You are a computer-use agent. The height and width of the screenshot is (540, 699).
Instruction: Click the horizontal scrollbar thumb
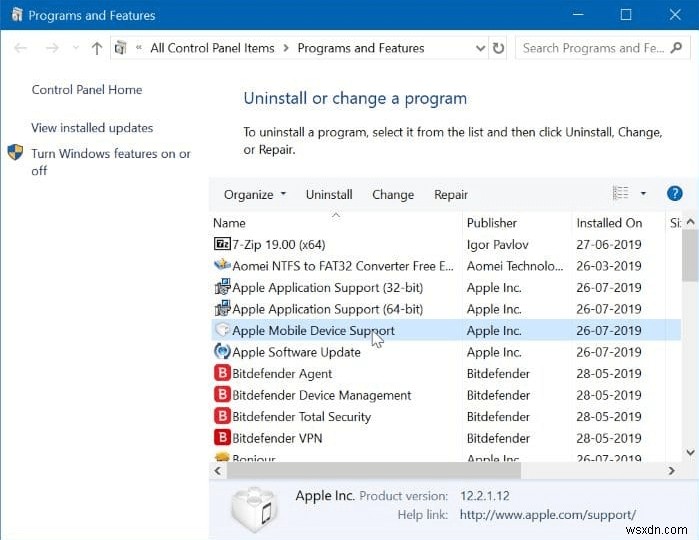point(374,470)
